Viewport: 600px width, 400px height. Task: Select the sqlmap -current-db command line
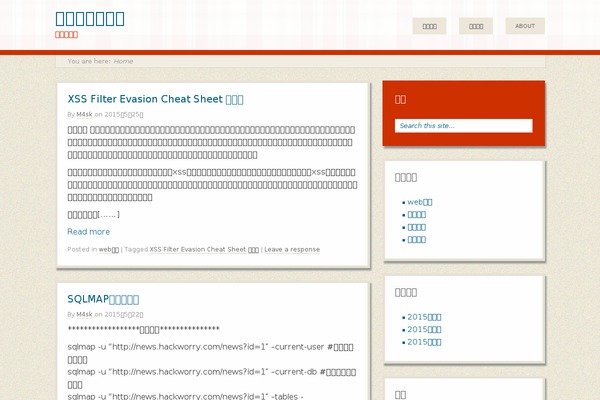(x=212, y=378)
